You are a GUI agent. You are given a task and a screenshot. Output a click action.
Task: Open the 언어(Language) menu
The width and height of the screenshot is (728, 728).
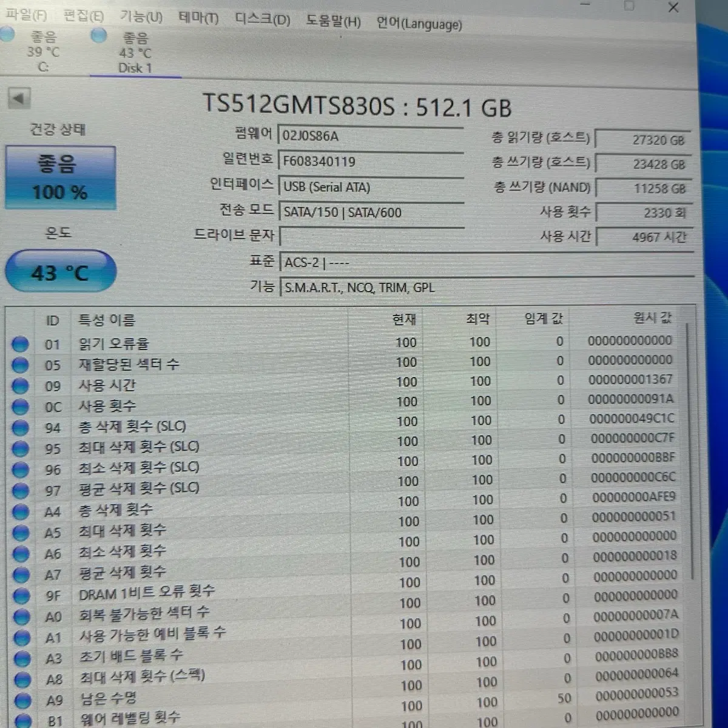coord(419,24)
